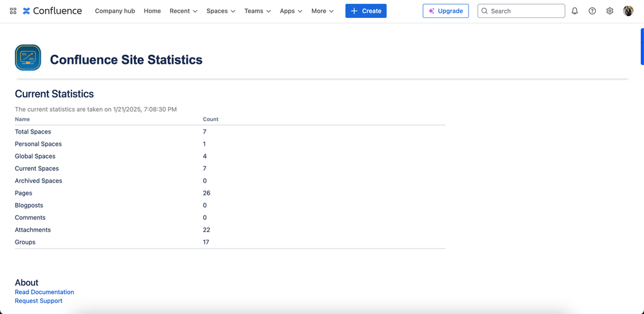The height and width of the screenshot is (314, 644).
Task: Click the Global Spaces count value 4
Action: click(204, 156)
